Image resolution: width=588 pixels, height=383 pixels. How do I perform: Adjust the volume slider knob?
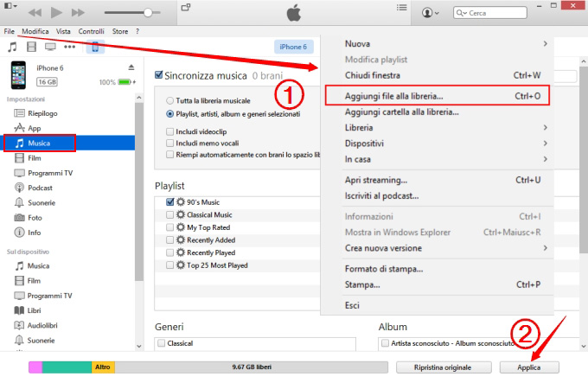(x=148, y=13)
